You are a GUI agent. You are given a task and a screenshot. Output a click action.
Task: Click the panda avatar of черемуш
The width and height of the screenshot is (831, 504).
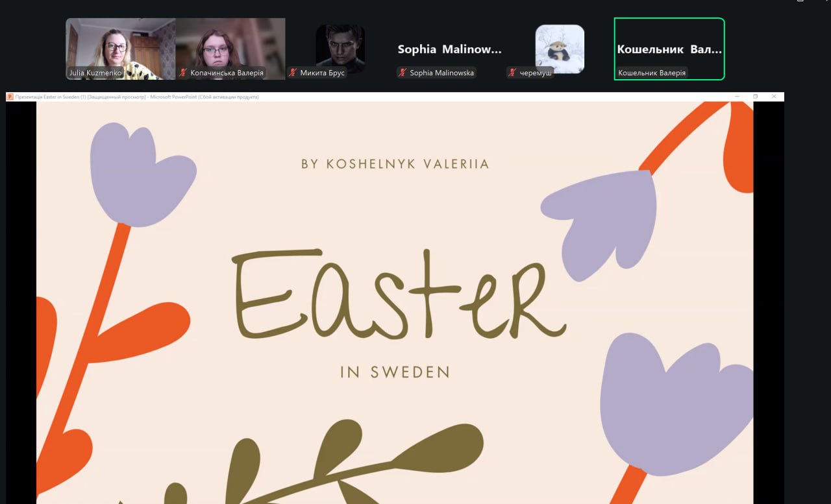pyautogui.click(x=560, y=49)
